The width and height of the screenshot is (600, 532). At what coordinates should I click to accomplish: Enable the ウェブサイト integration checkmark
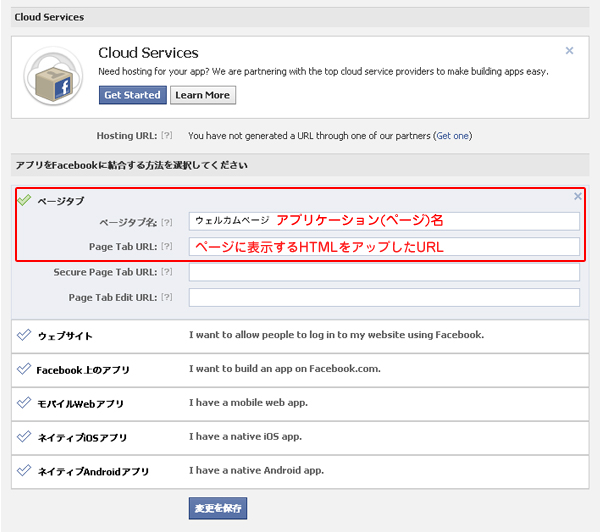pyautogui.click(x=24, y=336)
